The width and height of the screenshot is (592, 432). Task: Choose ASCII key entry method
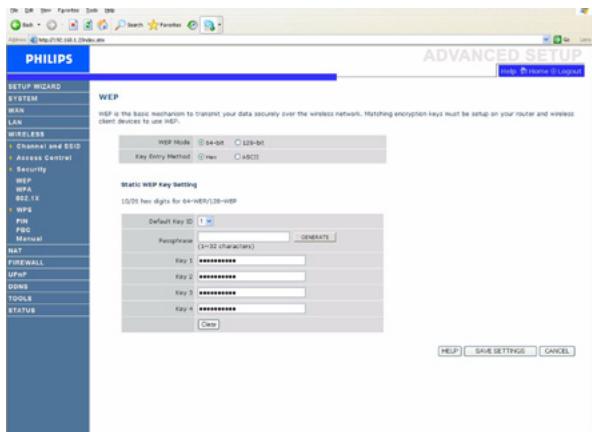(x=237, y=156)
